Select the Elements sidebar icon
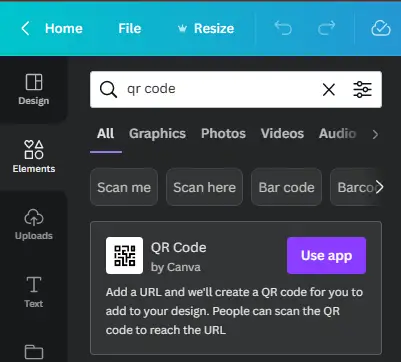The width and height of the screenshot is (401, 362). 34,157
